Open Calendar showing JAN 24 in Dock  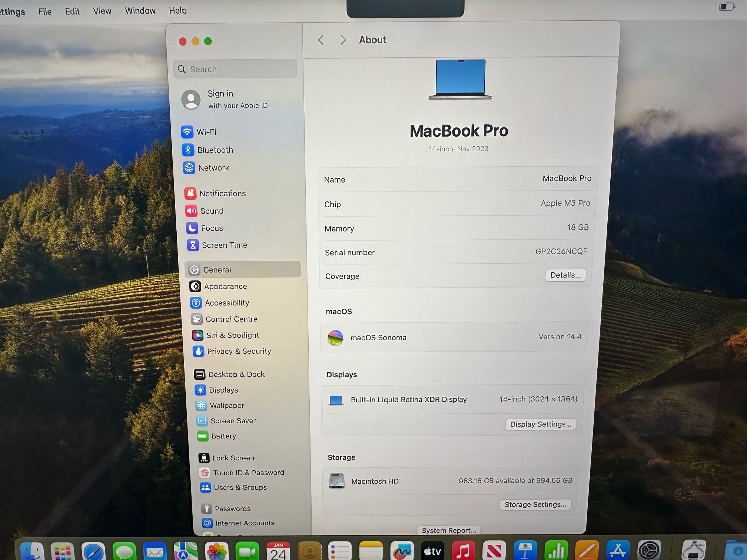tap(278, 551)
